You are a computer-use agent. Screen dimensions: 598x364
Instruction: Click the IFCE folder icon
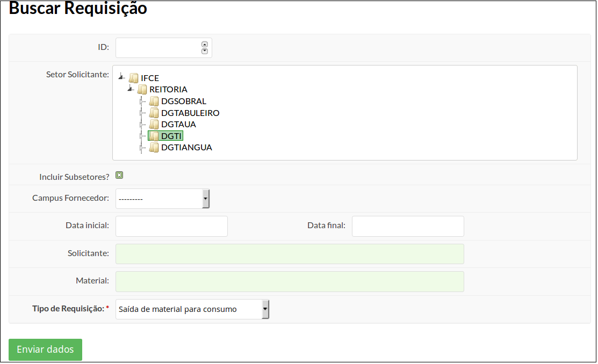click(133, 78)
